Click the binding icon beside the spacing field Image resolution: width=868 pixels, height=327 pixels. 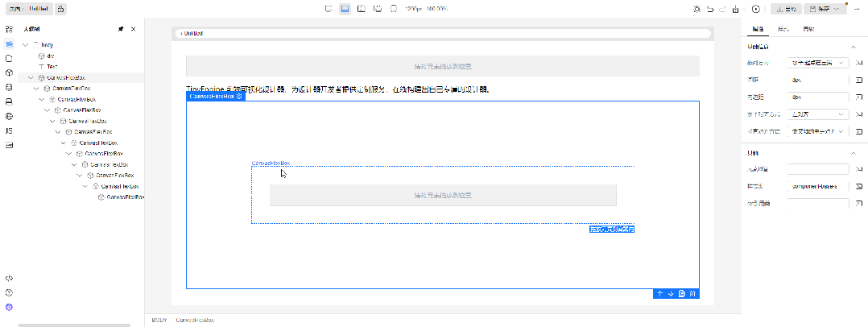[859, 81]
